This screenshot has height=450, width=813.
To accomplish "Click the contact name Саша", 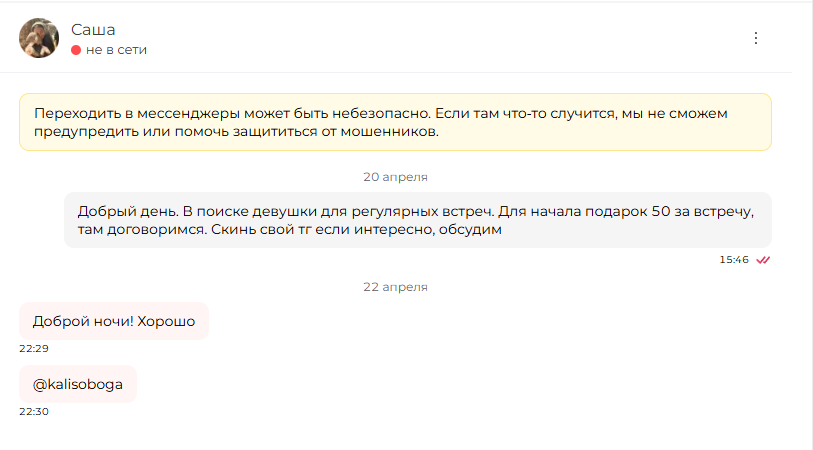I will tap(93, 30).
